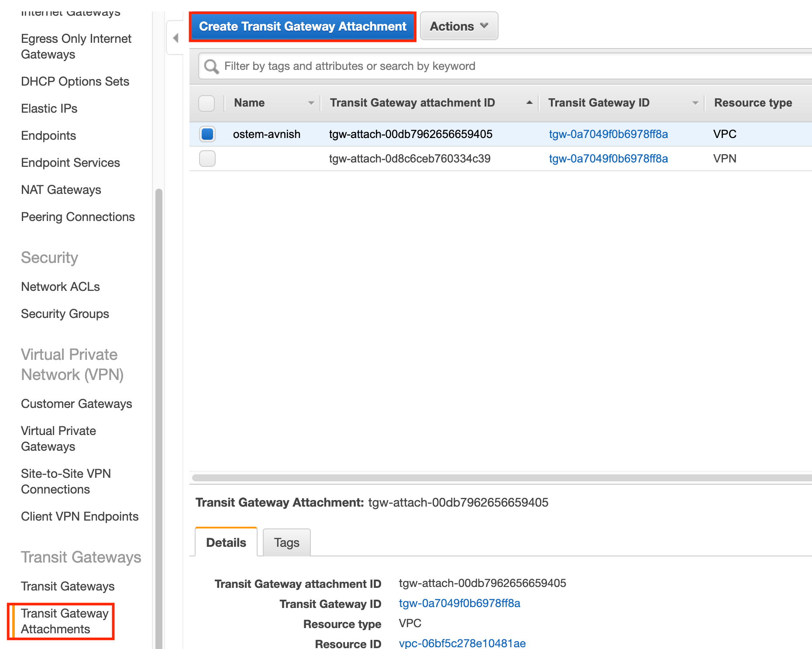This screenshot has width=812, height=649.
Task: Open the vpc-06bf5c278e10481ae resource link
Action: coord(462,643)
